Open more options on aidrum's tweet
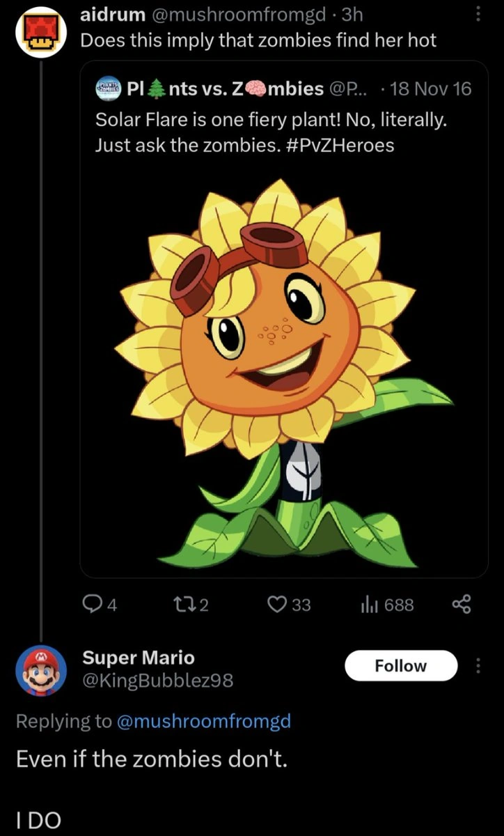The height and width of the screenshot is (836, 504). 478,15
